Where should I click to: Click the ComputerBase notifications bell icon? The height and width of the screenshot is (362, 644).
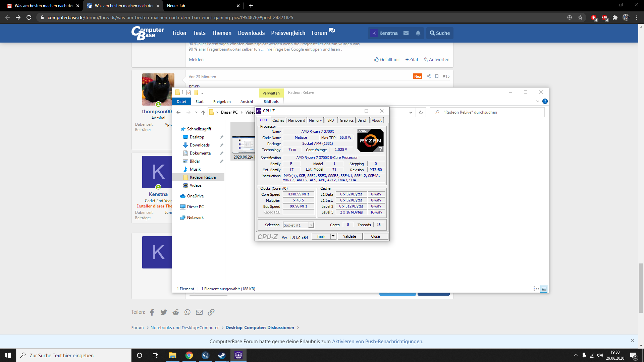(418, 33)
